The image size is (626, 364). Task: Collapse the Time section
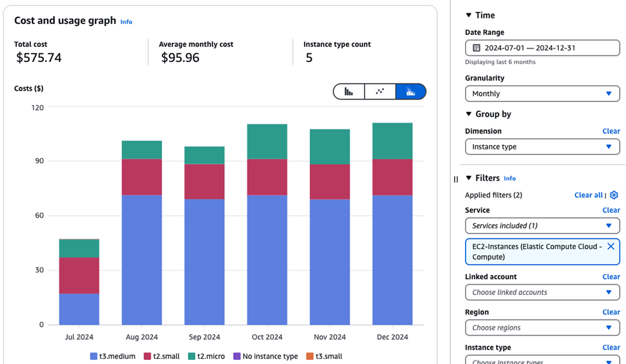[x=469, y=16]
